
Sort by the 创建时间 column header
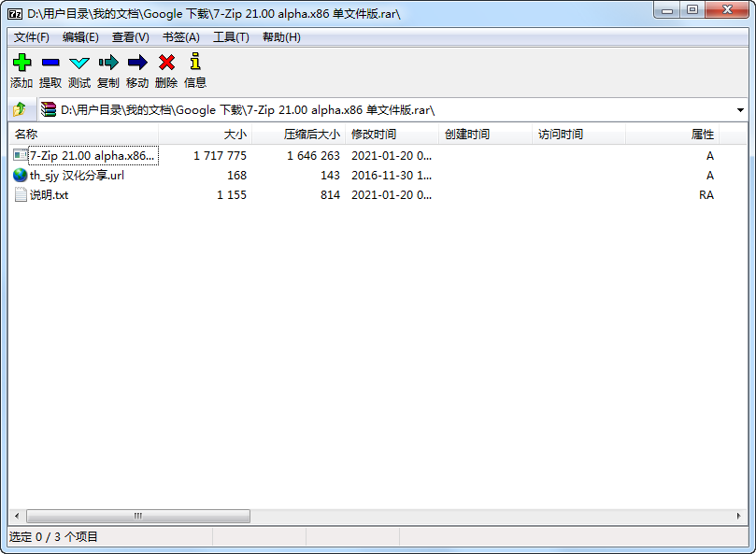click(x=486, y=134)
